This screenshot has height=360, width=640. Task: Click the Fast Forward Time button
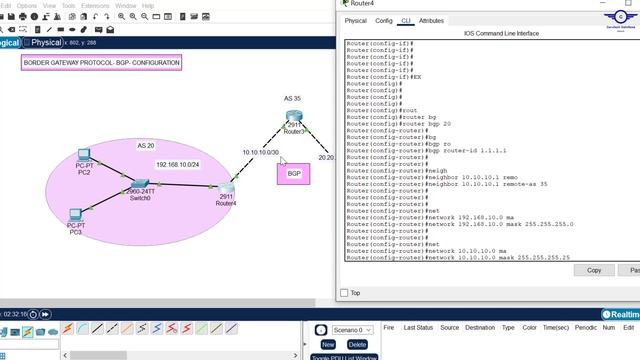click(x=45, y=314)
